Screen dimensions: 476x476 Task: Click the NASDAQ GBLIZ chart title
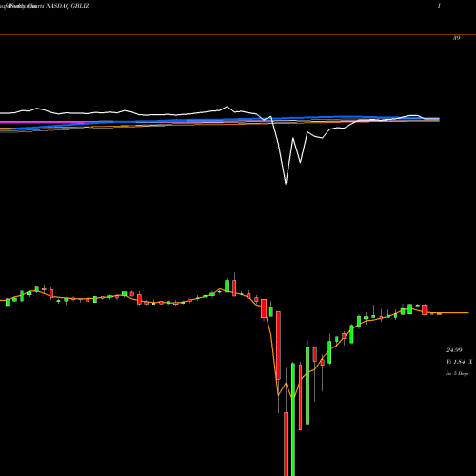pyautogui.click(x=68, y=6)
